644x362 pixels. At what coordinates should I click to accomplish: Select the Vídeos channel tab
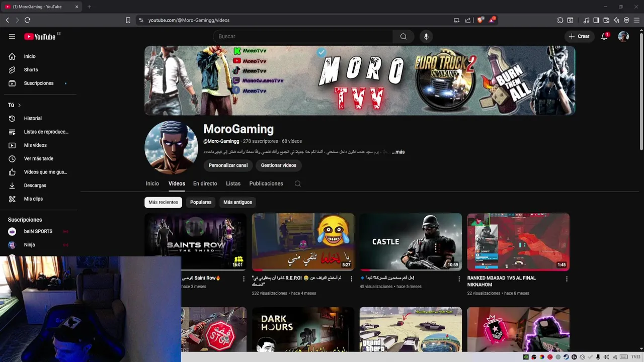[x=177, y=184]
